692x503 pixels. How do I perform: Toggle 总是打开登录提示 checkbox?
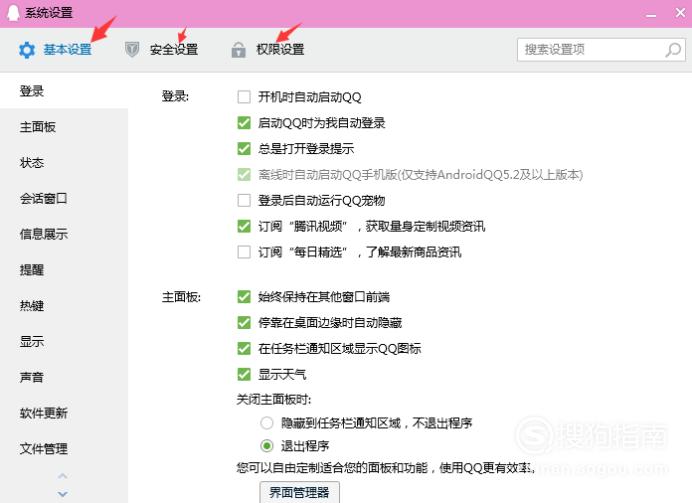pyautogui.click(x=244, y=149)
